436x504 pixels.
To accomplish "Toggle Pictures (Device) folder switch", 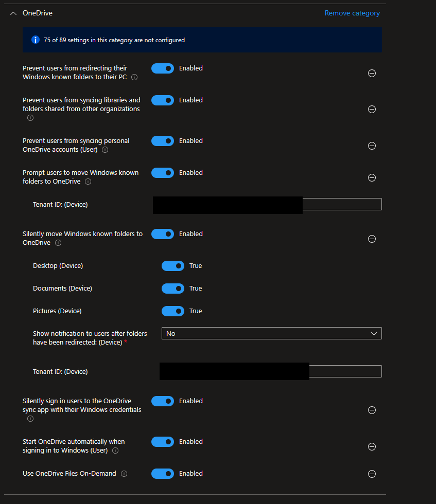I will tap(172, 311).
